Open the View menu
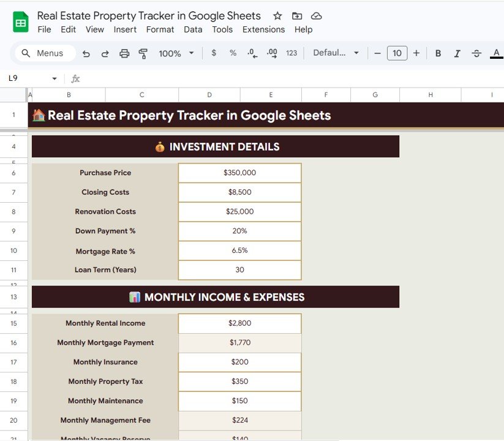Viewport: 504px width, 441px height. coord(94,29)
